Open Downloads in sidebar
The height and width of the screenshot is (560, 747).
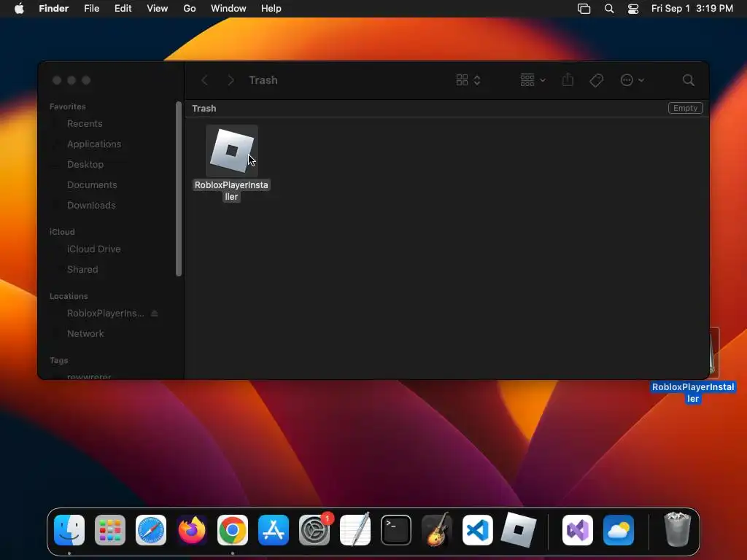click(91, 206)
